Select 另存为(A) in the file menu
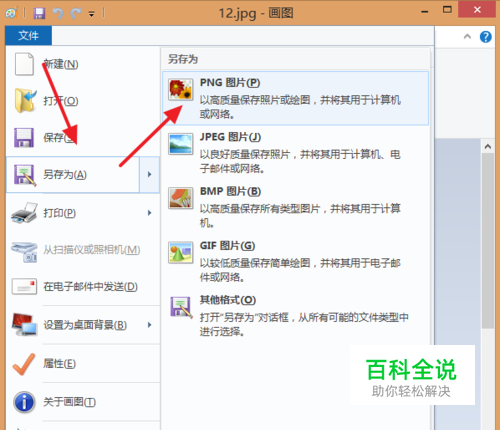 coord(73,175)
